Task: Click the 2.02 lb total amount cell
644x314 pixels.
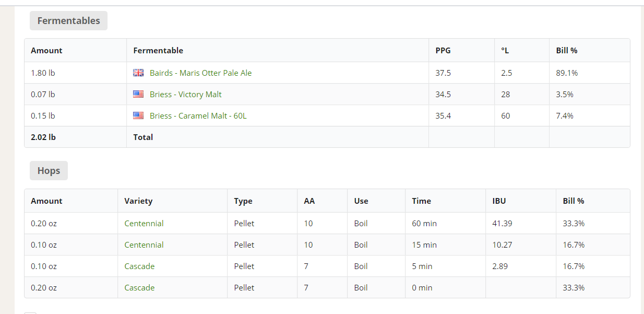Action: 76,137
